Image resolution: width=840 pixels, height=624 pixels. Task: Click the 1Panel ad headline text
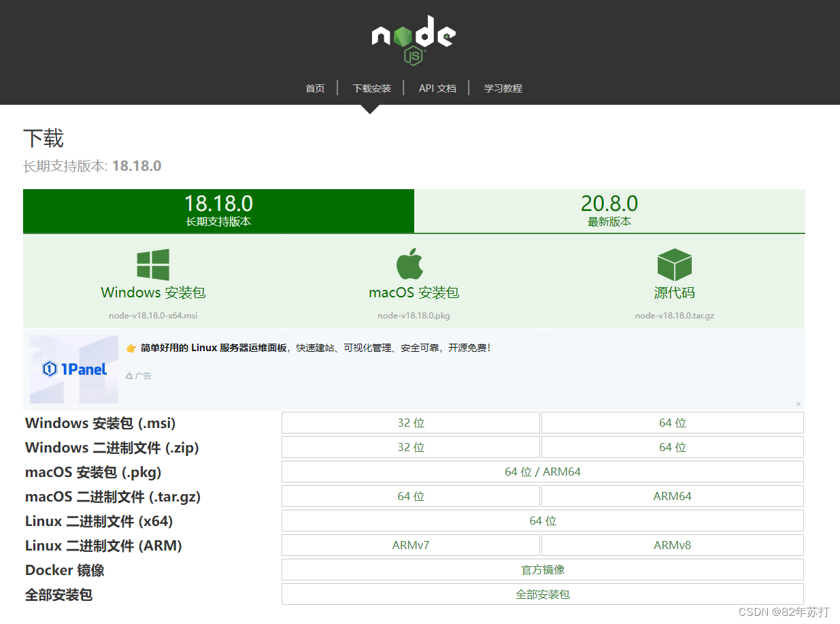[309, 348]
